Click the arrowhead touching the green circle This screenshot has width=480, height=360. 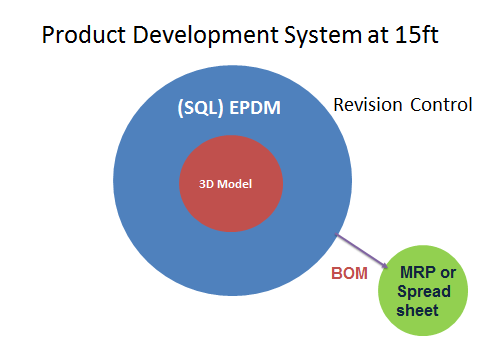coord(385,266)
